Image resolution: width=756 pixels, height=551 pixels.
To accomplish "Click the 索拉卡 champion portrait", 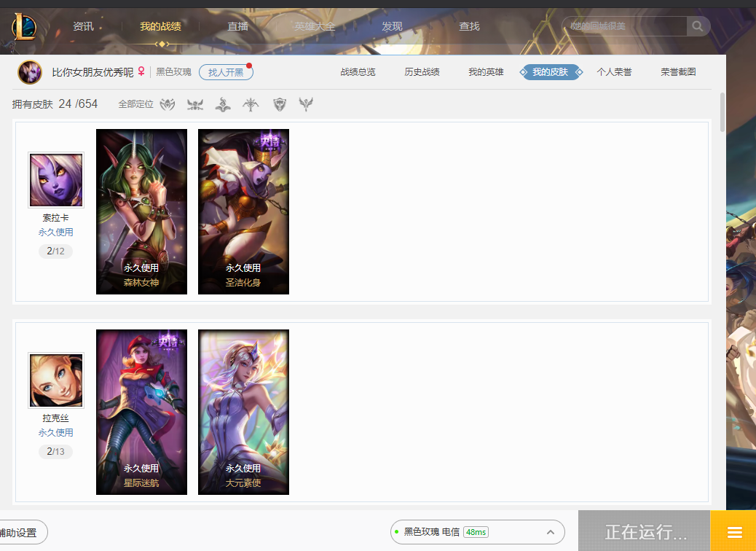I will 56,180.
